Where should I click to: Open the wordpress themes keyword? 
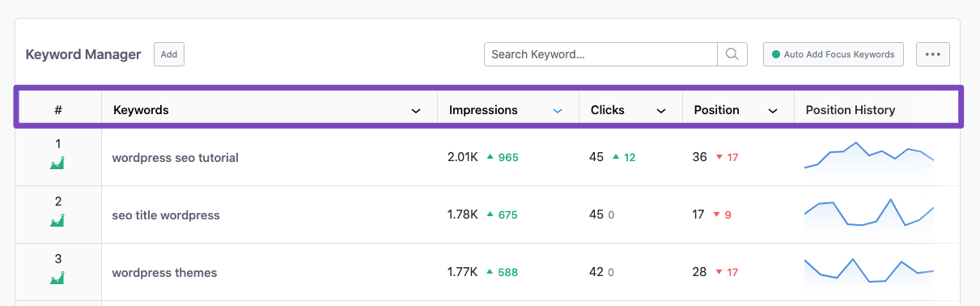tap(164, 273)
